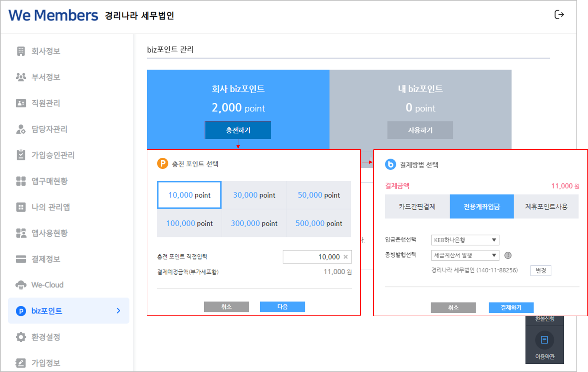Click the info icon beside 증빙발행선택
This screenshot has height=372, width=588.
tap(508, 255)
